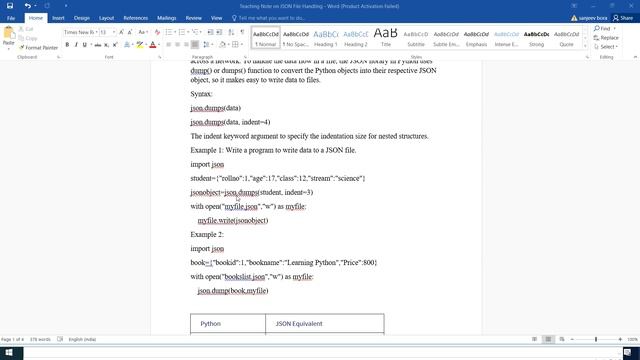Apply the No Spacing style
Screen dimensions: 640x360
[x=296, y=38]
